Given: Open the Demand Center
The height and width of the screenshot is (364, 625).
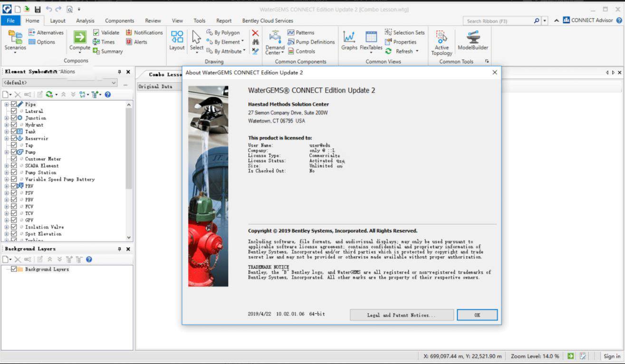Looking at the screenshot, I should tap(275, 43).
